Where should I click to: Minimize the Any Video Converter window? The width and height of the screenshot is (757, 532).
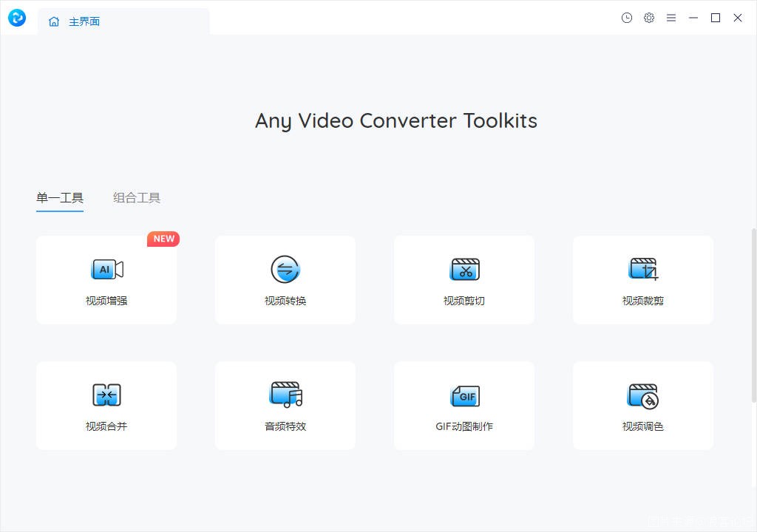tap(693, 18)
